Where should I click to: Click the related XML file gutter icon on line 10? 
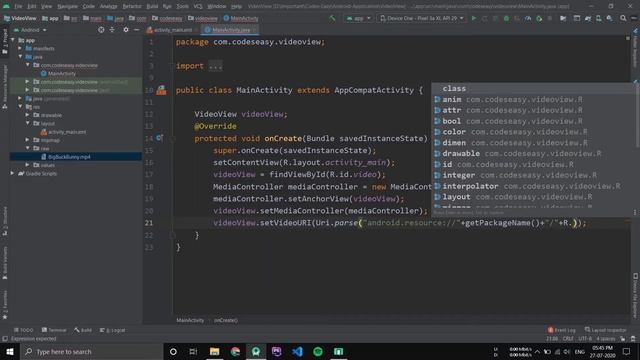[x=161, y=90]
